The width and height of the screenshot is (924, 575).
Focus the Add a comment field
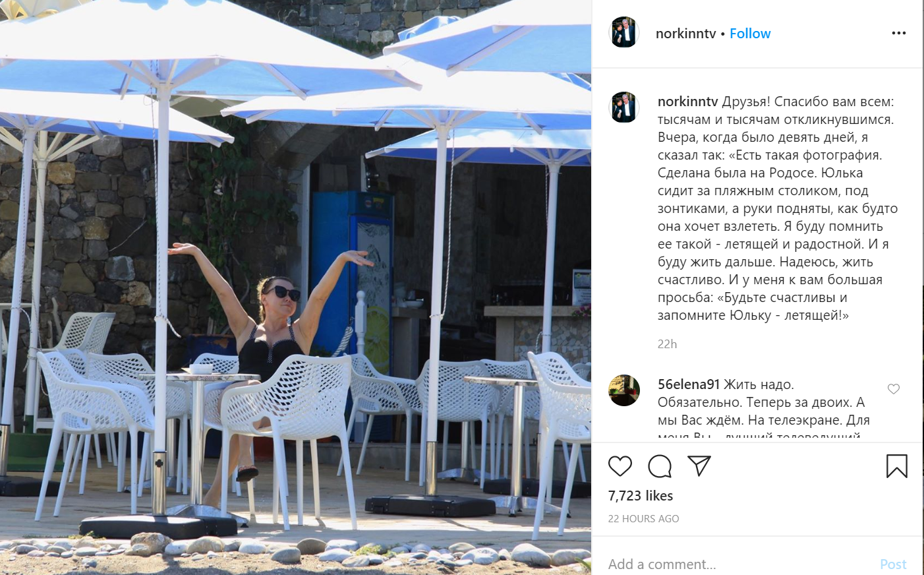point(738,564)
